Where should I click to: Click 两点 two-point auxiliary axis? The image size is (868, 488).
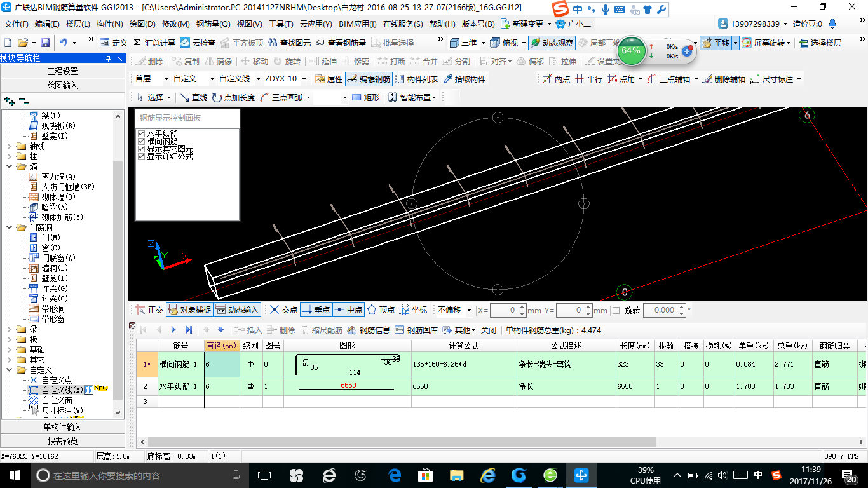pos(556,79)
